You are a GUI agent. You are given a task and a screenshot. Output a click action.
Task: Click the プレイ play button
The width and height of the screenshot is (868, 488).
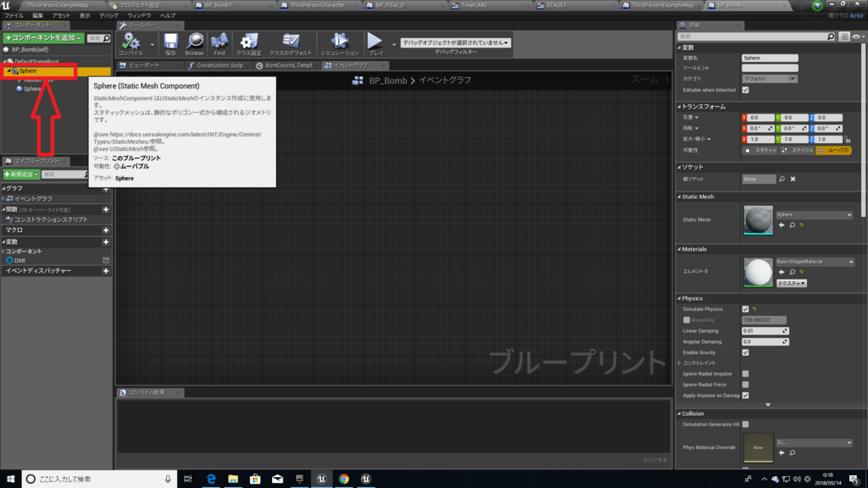(x=376, y=44)
